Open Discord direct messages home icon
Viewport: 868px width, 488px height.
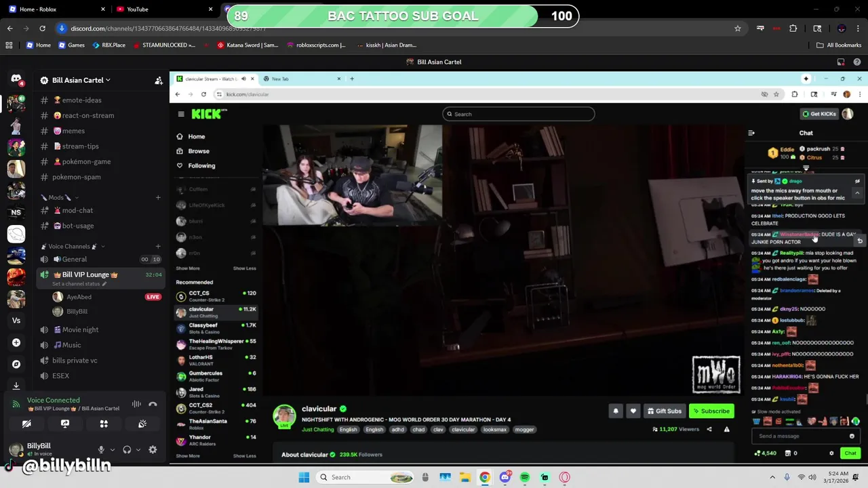(x=16, y=79)
